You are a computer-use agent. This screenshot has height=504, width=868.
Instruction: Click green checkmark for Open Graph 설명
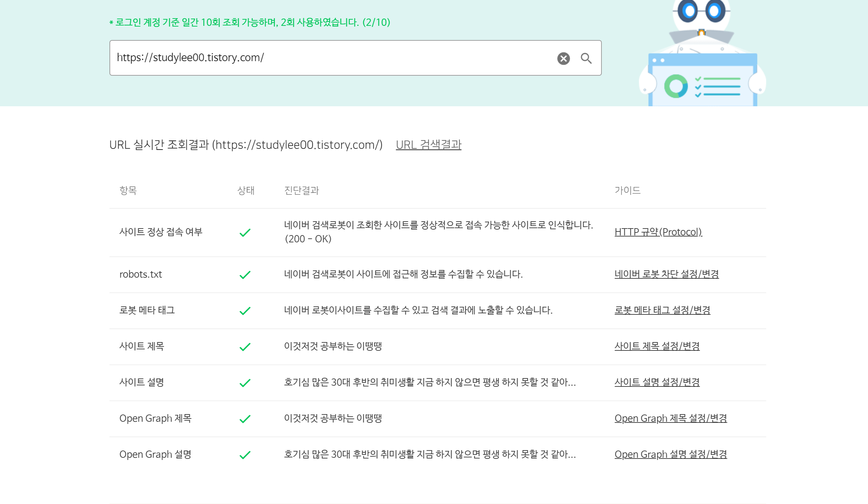(x=245, y=455)
